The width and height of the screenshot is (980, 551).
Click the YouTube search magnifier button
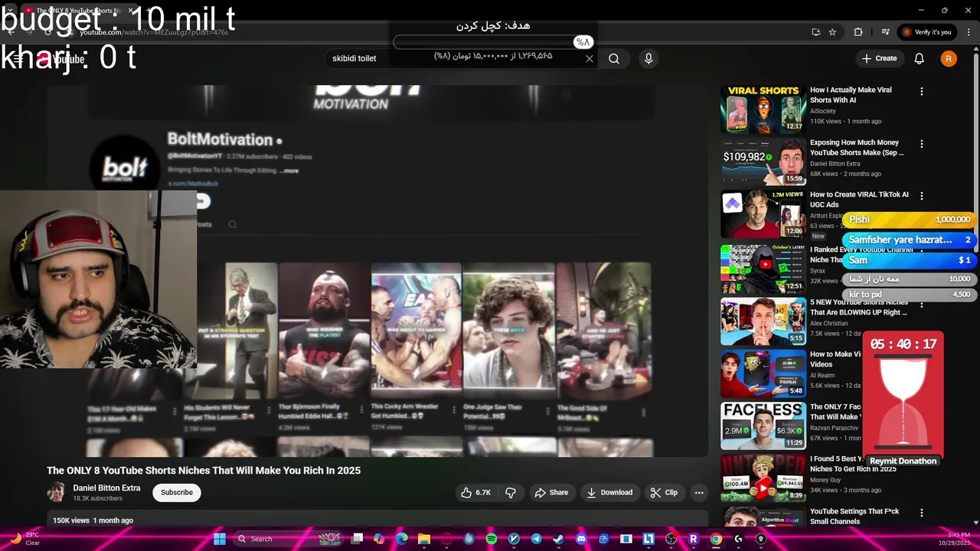(614, 58)
